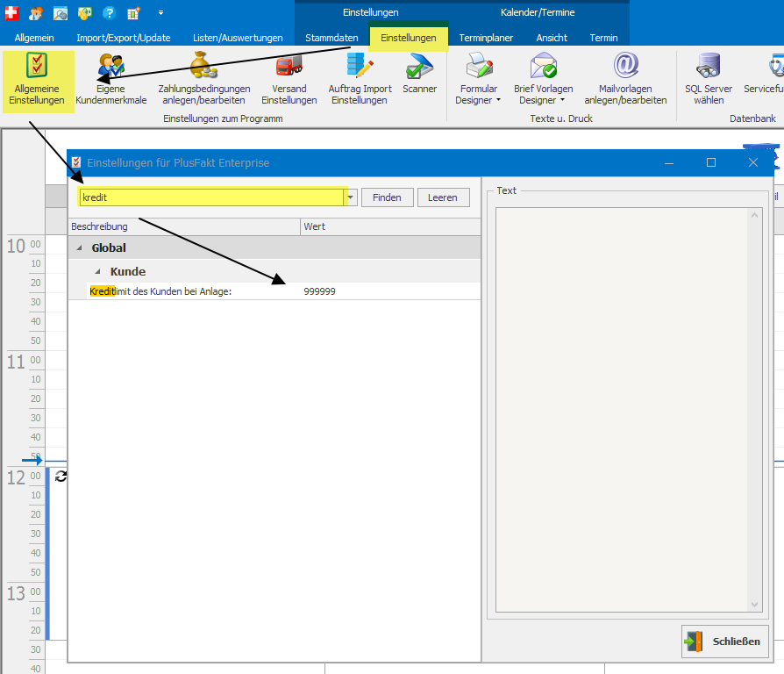Click the Leeren button
784x674 pixels.
[443, 197]
